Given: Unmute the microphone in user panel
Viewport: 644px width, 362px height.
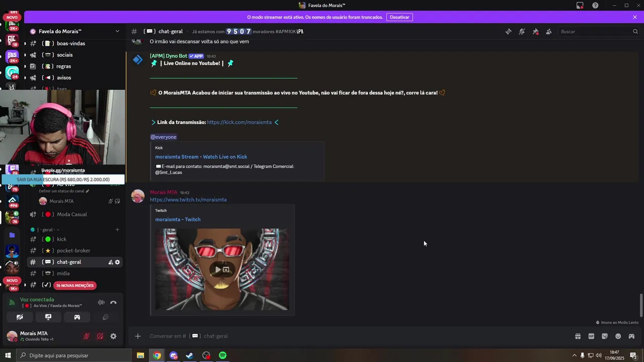Looking at the screenshot, I should [x=87, y=336].
